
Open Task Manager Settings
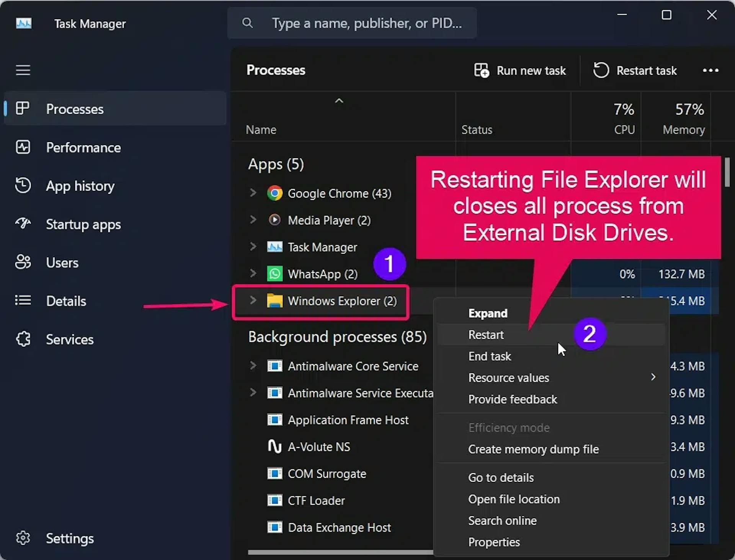(x=70, y=538)
